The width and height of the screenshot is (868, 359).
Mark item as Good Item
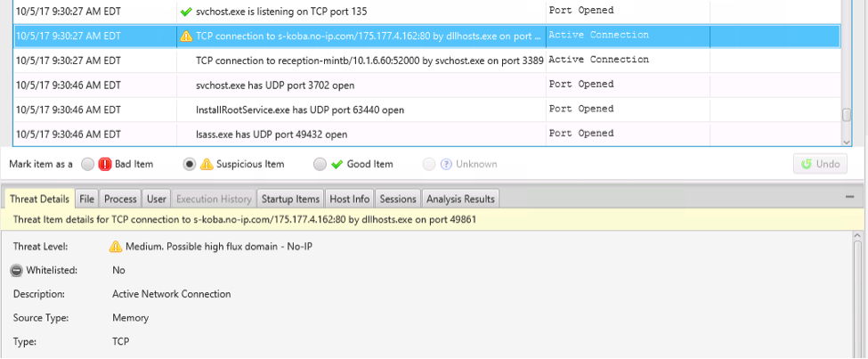tap(320, 164)
